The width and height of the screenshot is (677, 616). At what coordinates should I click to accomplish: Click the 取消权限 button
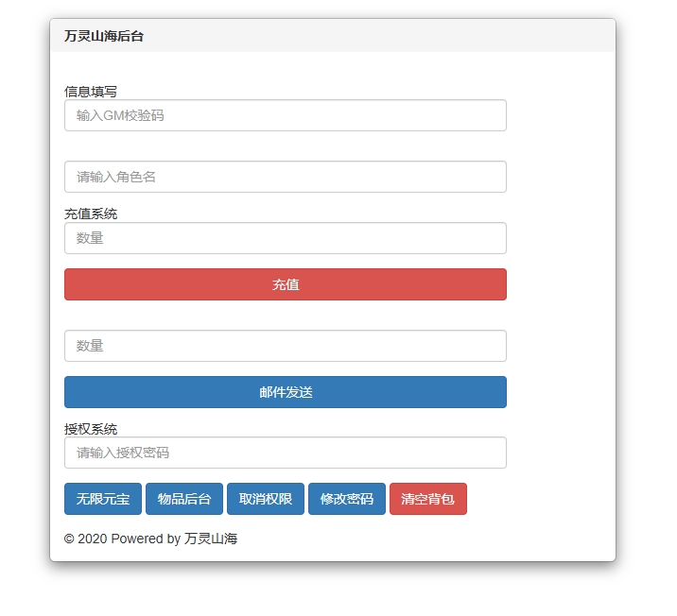click(266, 499)
